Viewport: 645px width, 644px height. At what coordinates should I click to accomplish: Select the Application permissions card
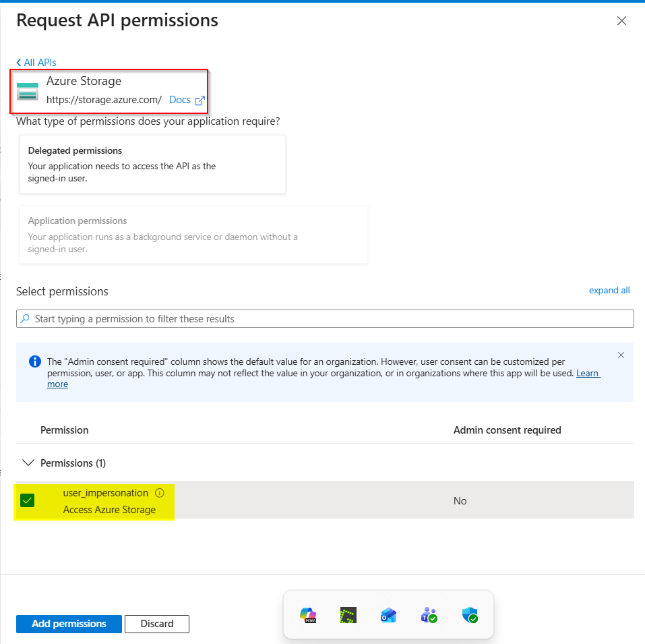tap(193, 235)
